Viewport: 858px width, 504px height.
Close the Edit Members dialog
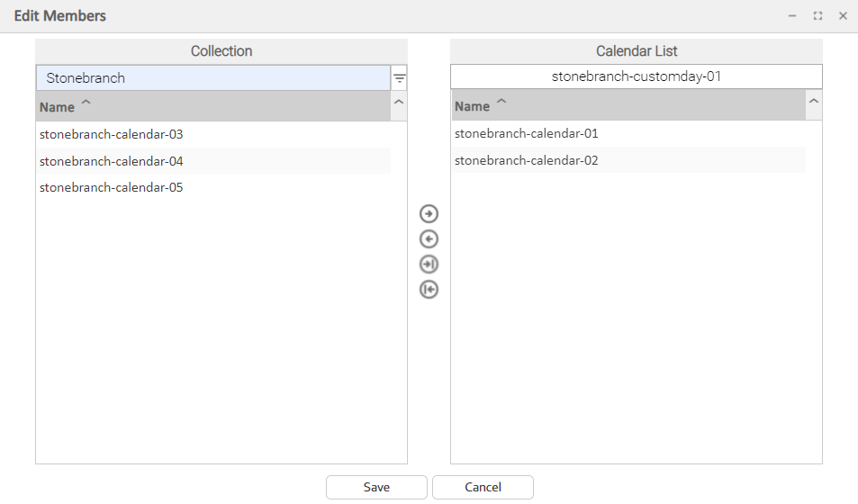click(x=843, y=16)
